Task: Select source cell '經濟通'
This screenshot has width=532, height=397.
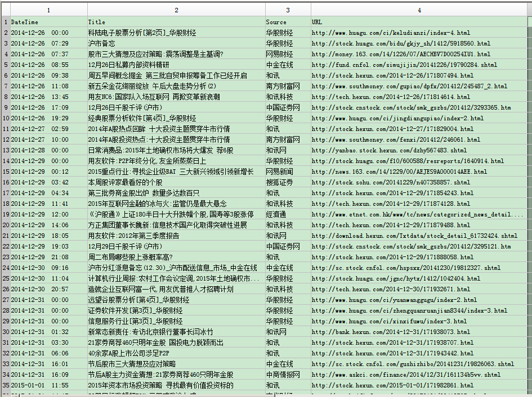Action: pyautogui.click(x=288, y=214)
